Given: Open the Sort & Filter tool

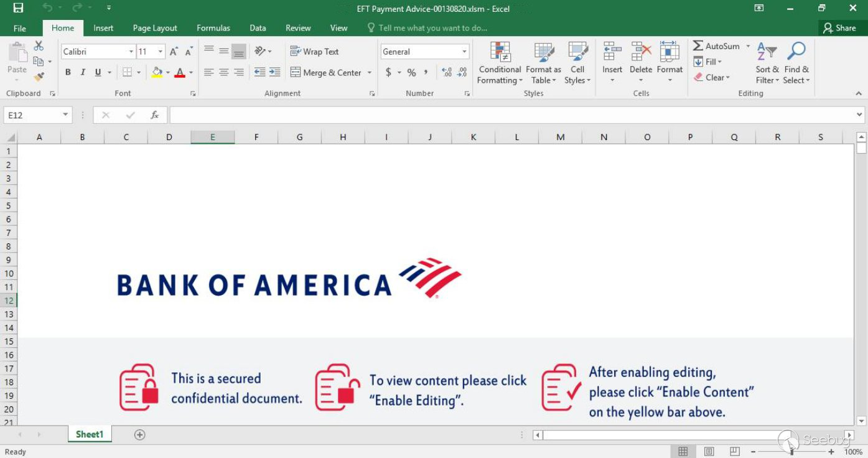Looking at the screenshot, I should click(767, 62).
